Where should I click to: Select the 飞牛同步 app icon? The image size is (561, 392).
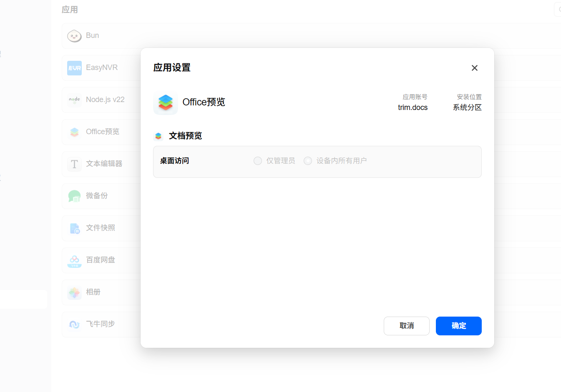74,325
